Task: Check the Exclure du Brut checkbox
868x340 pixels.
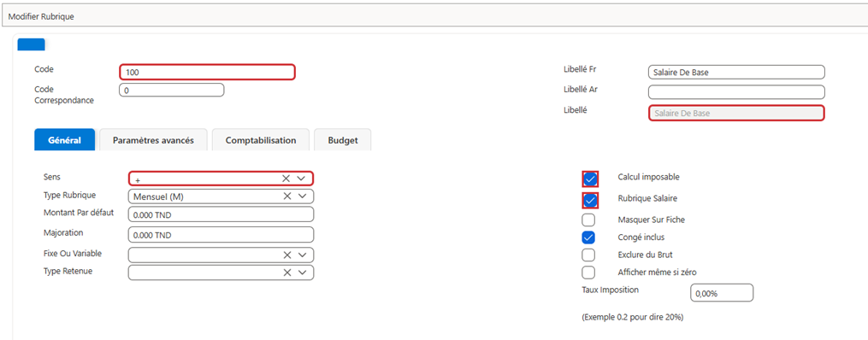Action: pos(588,255)
